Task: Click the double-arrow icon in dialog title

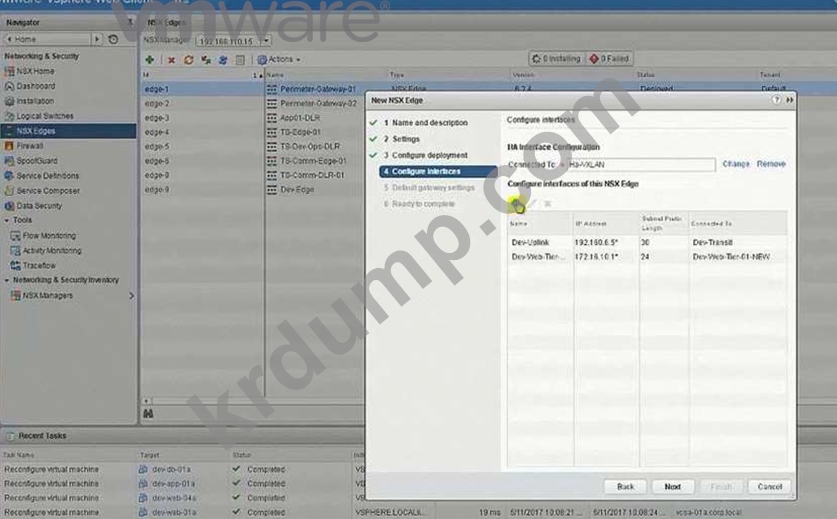Action: 789,100
